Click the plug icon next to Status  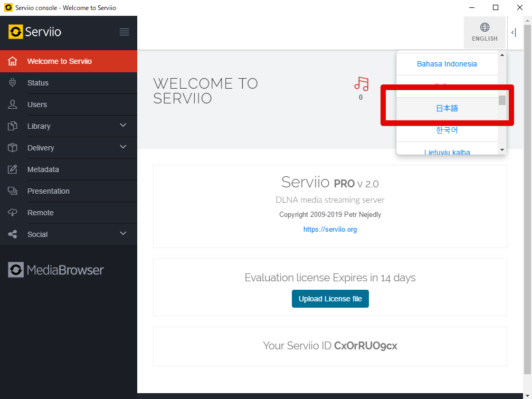[x=13, y=83]
